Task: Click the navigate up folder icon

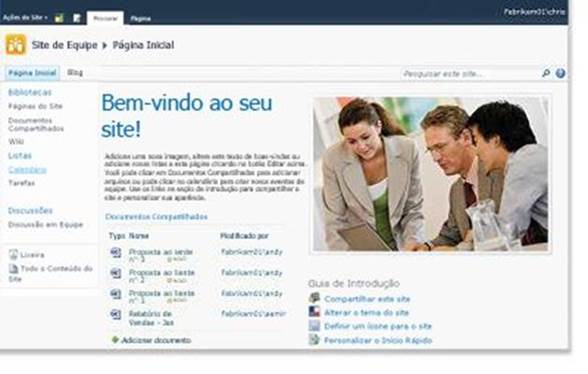Action: [59, 18]
